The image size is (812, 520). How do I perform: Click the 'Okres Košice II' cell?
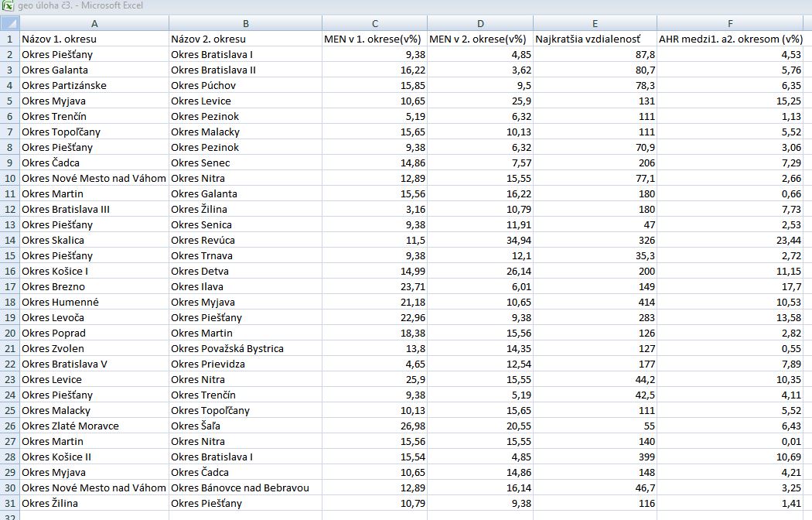(94, 457)
